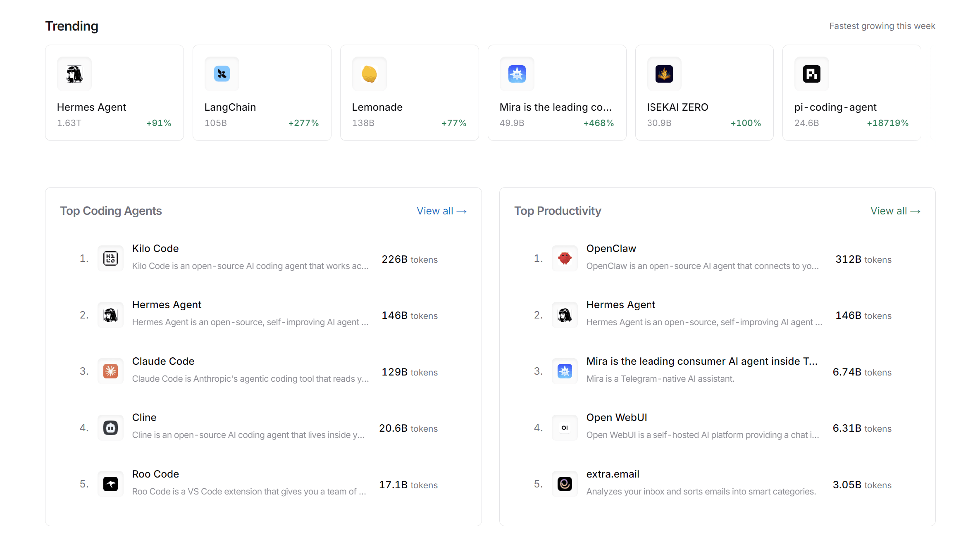Viewport: 980px width, 542px height.
Task: View all Top Productivity apps
Action: (895, 211)
